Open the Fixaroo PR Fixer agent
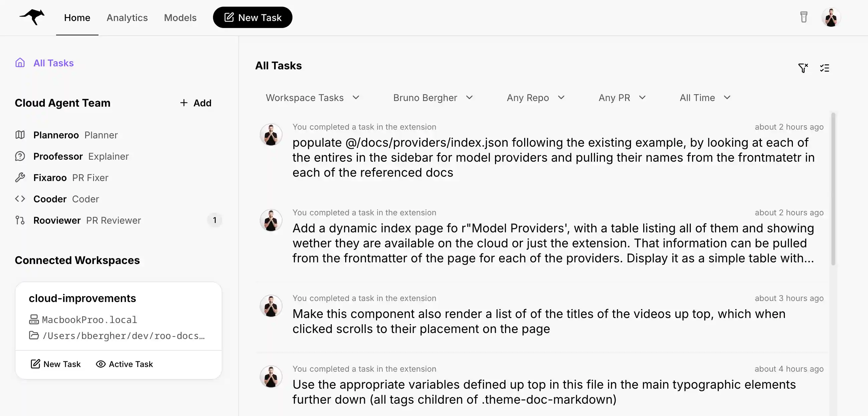Screen dimensions: 868x416 click(x=50, y=177)
